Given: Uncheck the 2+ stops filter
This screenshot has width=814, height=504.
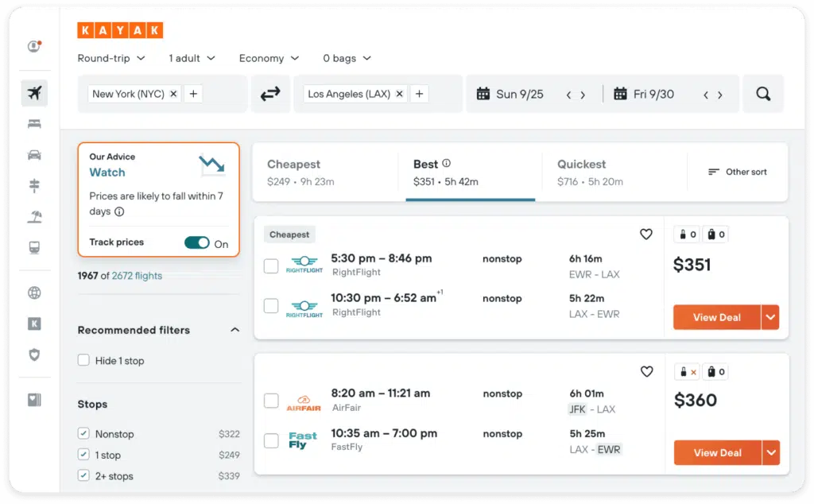Looking at the screenshot, I should pos(83,475).
